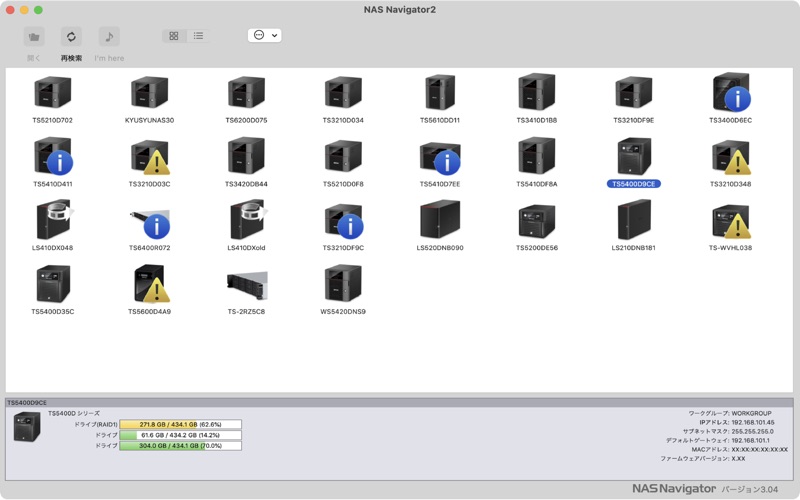Click the drive usage bar showing 70.0%
This screenshot has width=800, height=500.
pyautogui.click(x=180, y=446)
